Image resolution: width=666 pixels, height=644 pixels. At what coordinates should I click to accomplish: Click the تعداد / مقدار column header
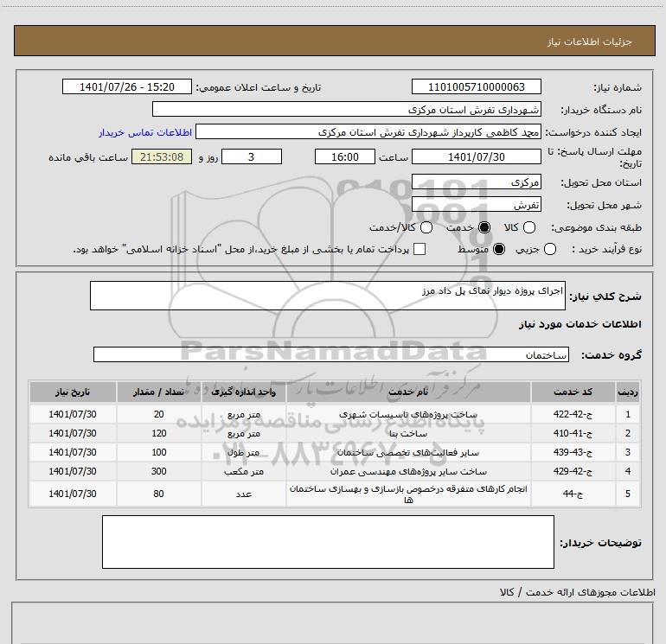158,392
